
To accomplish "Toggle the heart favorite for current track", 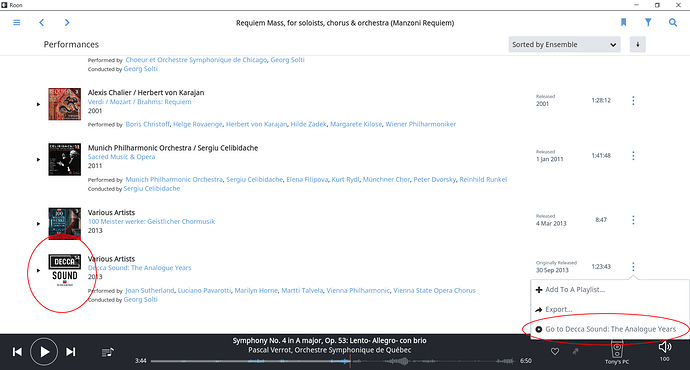I will (x=555, y=352).
